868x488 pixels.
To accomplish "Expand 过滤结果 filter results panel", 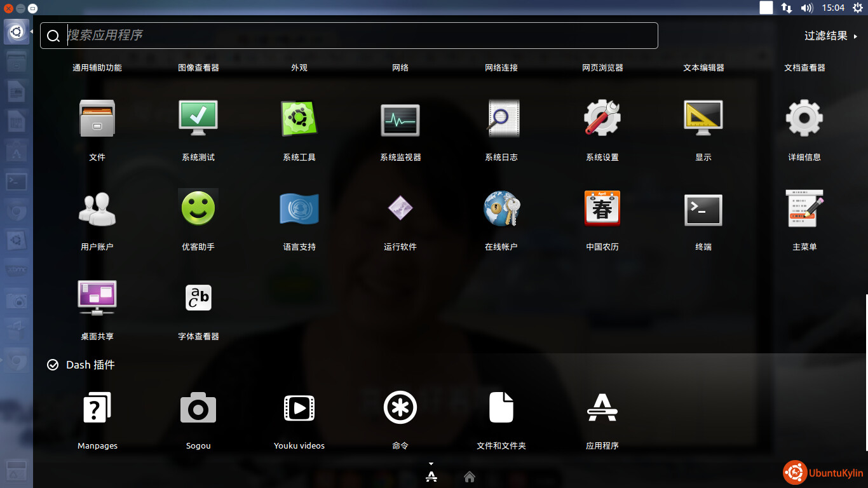I will pyautogui.click(x=831, y=36).
